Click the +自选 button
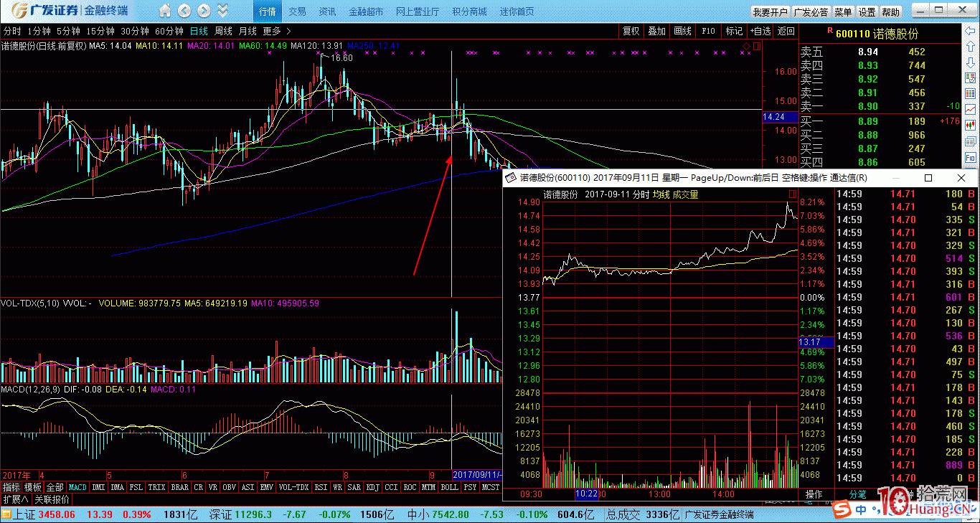 tap(760, 31)
